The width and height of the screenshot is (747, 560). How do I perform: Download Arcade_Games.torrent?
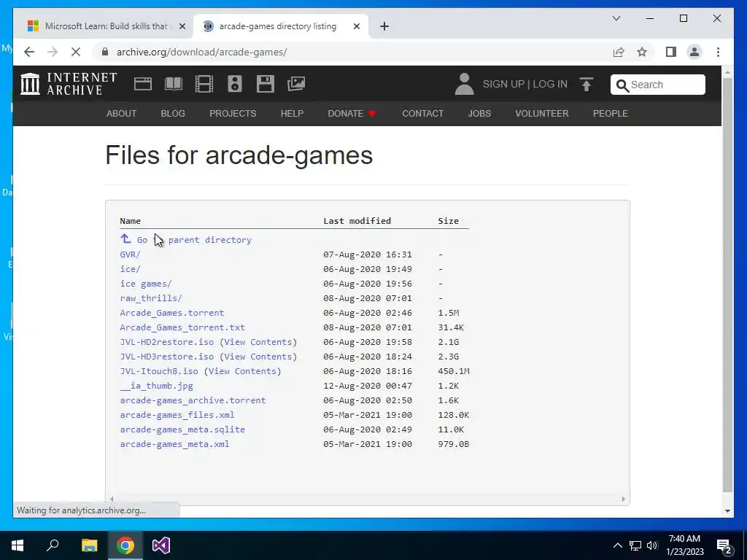(x=172, y=313)
